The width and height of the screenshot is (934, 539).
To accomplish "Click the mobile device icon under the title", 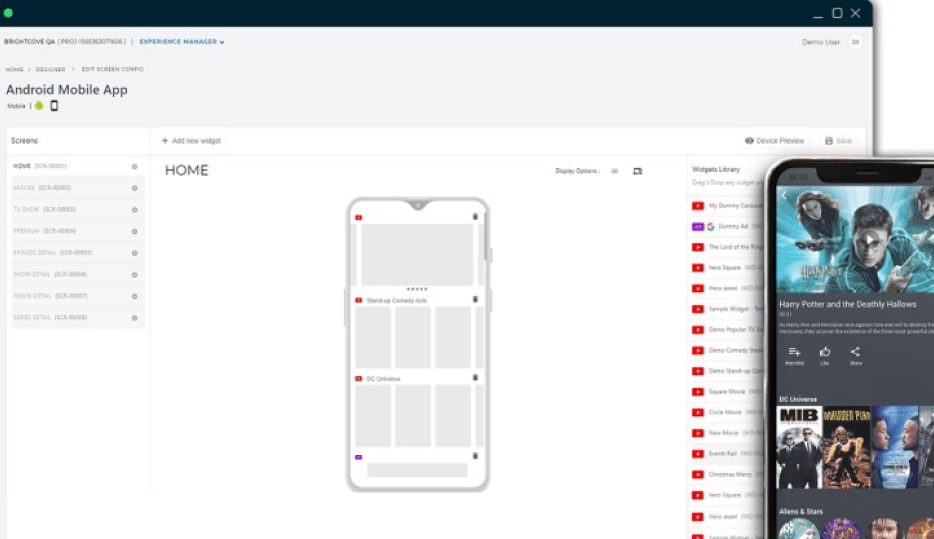I will (54, 106).
